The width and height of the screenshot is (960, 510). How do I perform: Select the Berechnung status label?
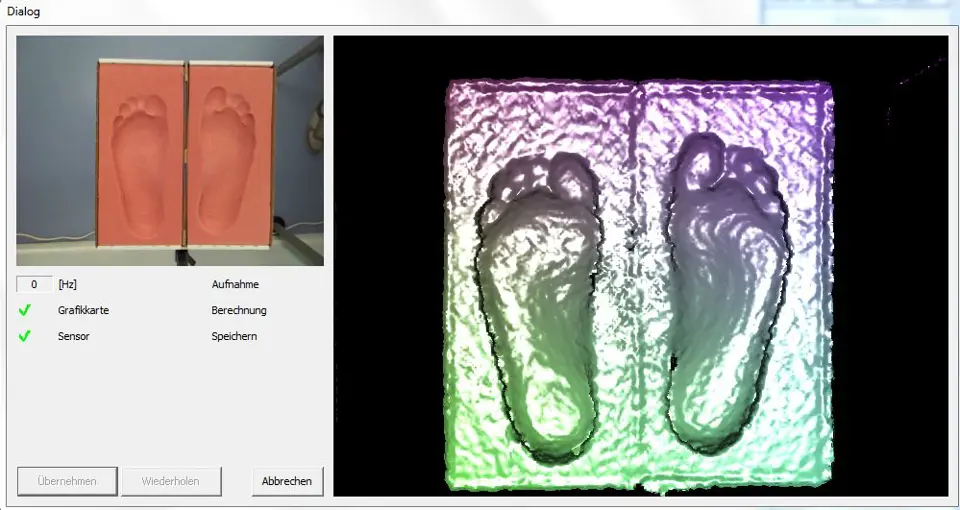click(239, 310)
